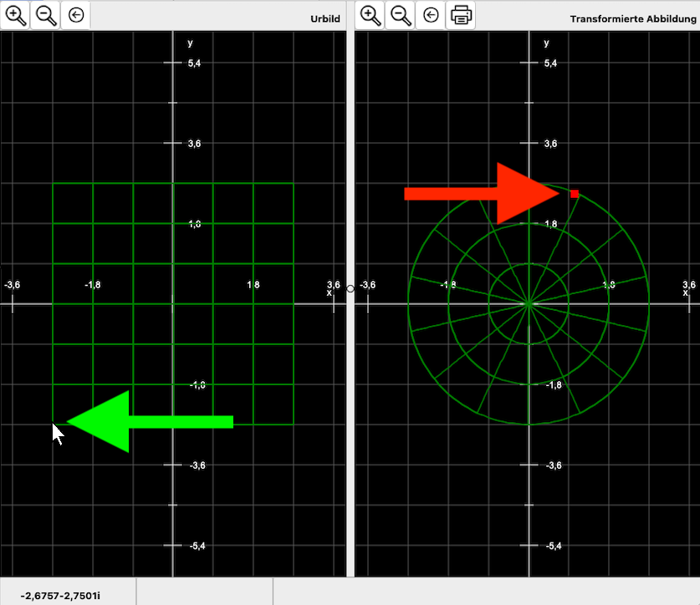
Task: Select the lower-left corner of the green square grid
Action: tap(54, 425)
